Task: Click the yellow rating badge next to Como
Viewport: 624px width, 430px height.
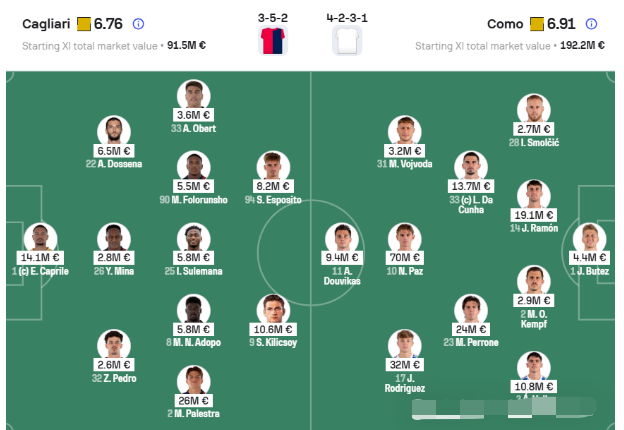Action: 537,23
